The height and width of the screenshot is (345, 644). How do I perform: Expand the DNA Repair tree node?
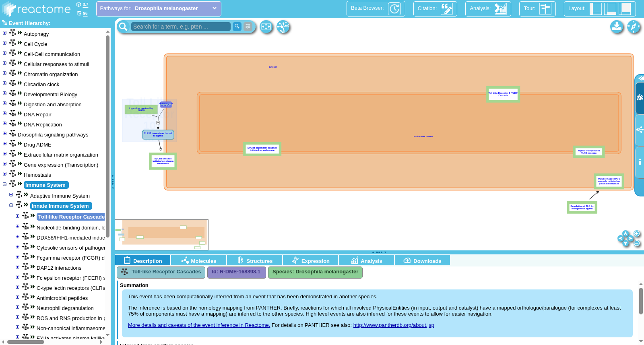tap(4, 114)
